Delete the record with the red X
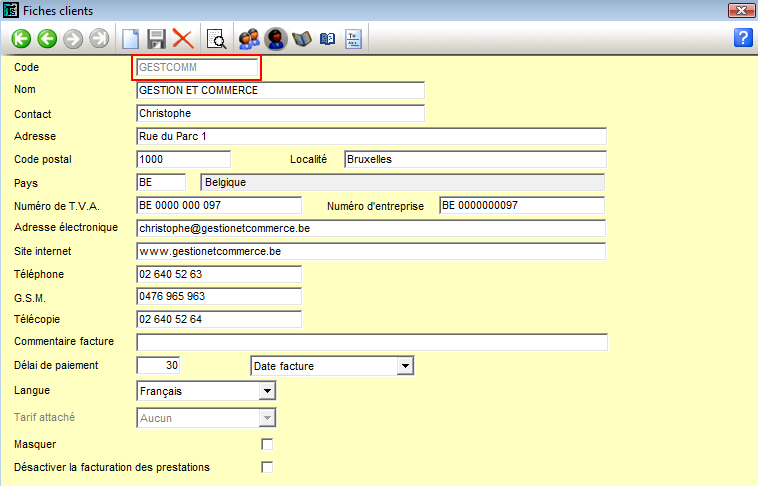The height and width of the screenshot is (486, 758). [183, 39]
